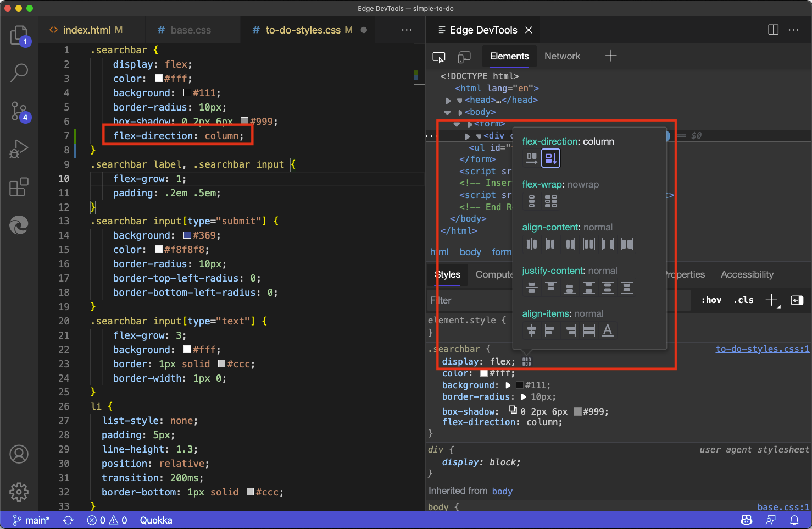The image size is (812, 529).
Task: Click the white color swatch beside color: #fff
Action: pos(483,373)
